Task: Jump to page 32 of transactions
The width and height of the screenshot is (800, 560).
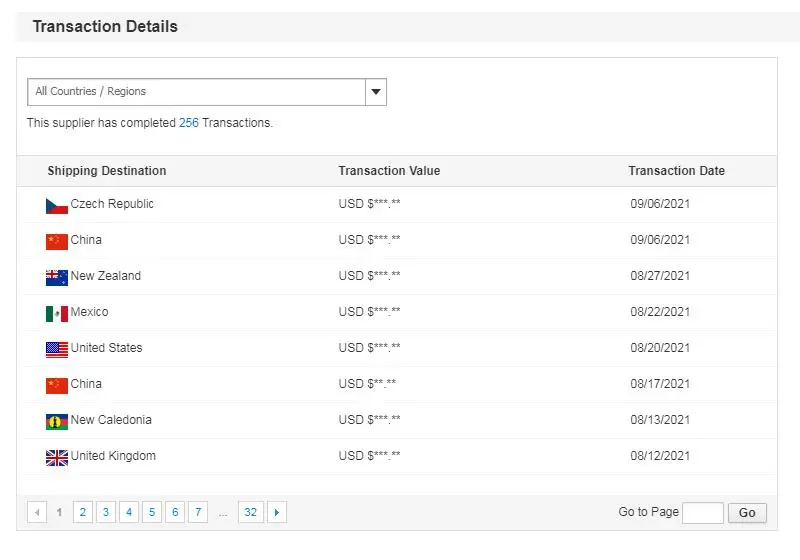Action: click(250, 513)
